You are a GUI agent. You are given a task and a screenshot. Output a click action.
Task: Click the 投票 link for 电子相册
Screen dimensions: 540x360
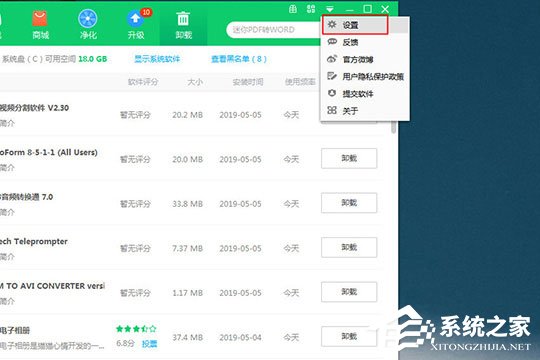(149, 344)
